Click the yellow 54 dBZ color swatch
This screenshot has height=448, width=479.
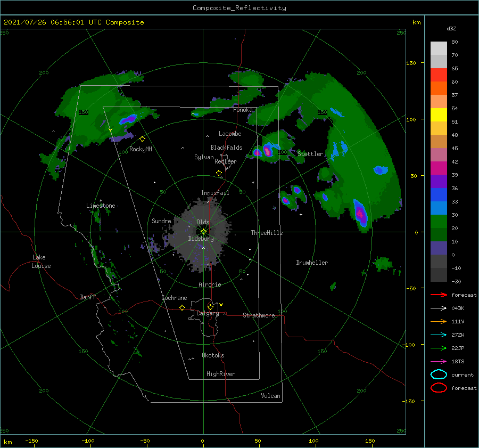click(x=439, y=115)
